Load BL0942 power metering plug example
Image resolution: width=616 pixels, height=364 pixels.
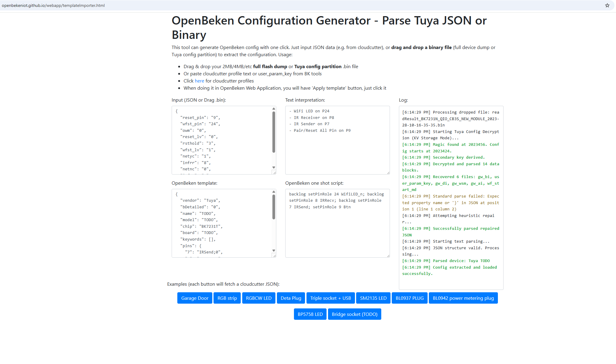click(x=463, y=298)
